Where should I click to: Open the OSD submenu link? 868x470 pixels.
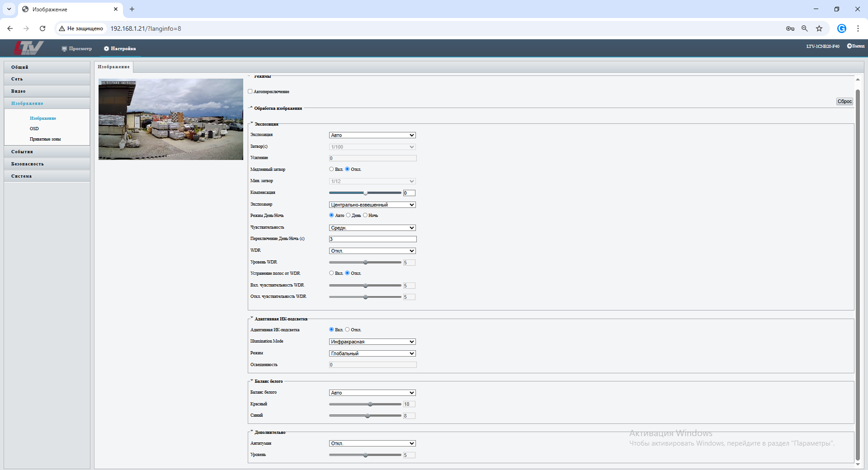[x=34, y=129]
